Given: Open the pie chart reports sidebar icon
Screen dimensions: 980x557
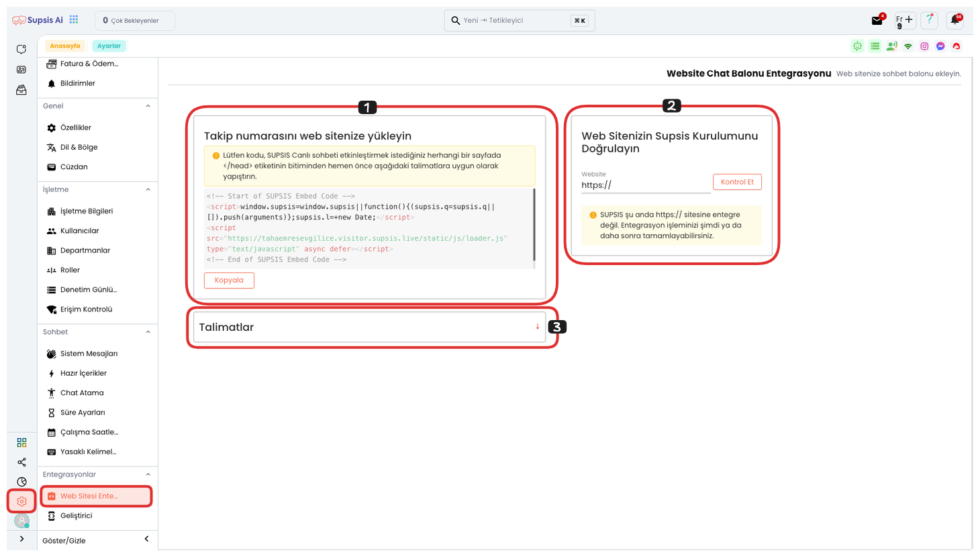Looking at the screenshot, I should point(21,482).
